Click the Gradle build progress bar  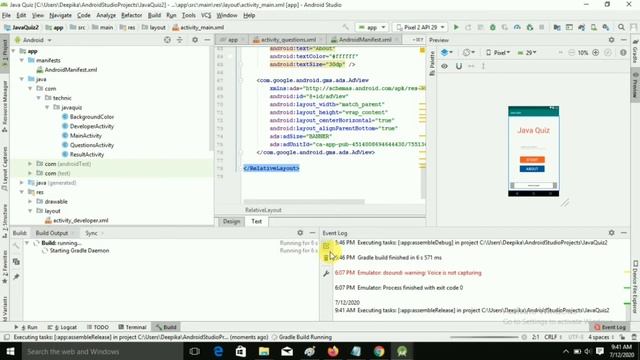coord(484,337)
